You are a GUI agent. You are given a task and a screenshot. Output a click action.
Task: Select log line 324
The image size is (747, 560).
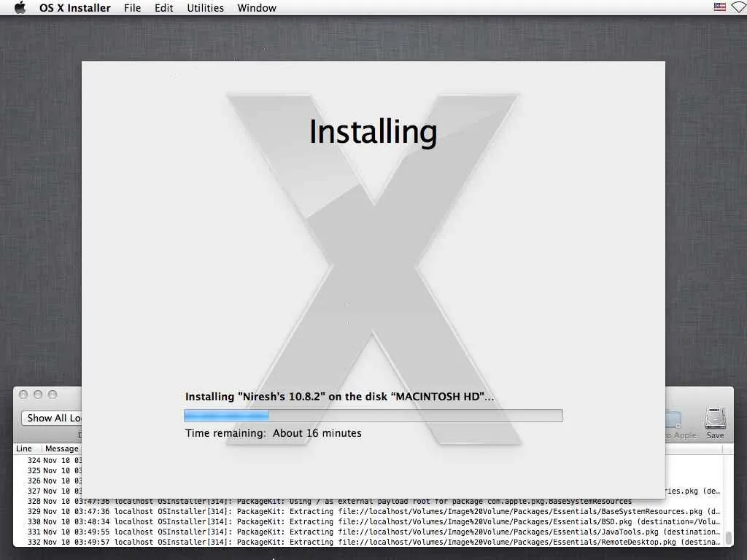pos(47,461)
